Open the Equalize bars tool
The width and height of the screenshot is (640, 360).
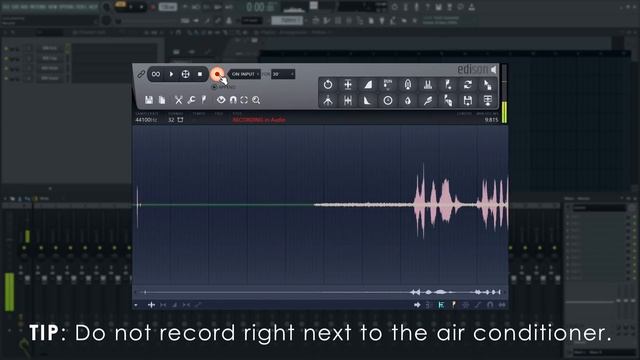[428, 84]
